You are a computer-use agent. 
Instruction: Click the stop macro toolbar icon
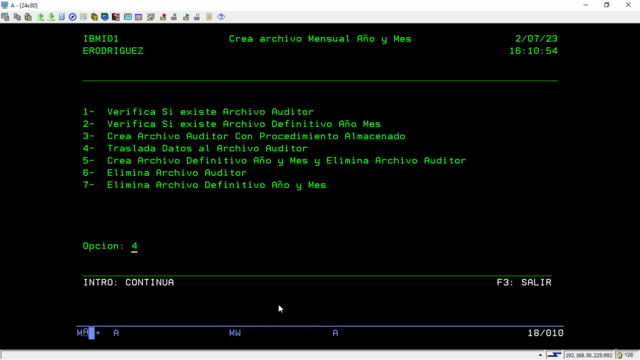click(x=174, y=17)
